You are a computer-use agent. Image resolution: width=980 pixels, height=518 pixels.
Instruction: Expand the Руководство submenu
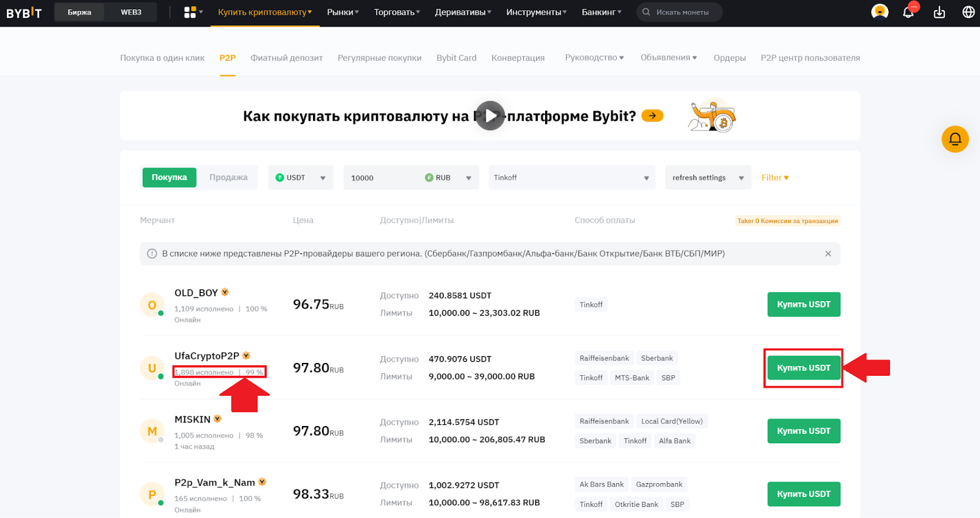pos(594,58)
